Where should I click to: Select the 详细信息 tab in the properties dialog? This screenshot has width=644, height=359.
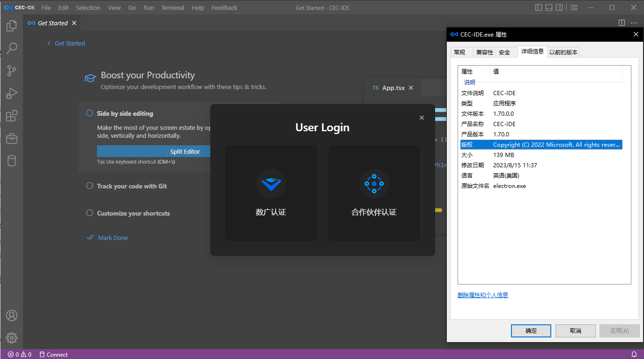coord(533,52)
